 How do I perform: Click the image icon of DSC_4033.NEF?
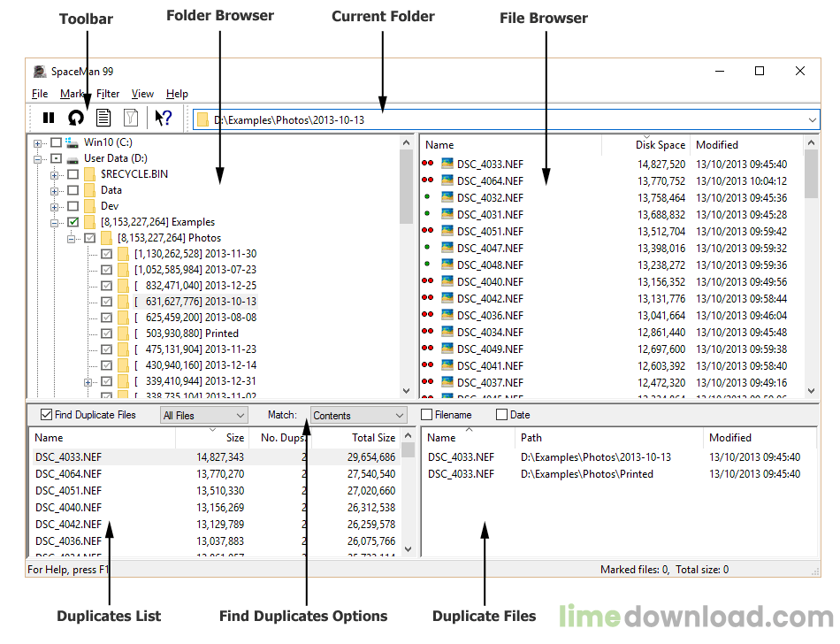click(x=447, y=164)
